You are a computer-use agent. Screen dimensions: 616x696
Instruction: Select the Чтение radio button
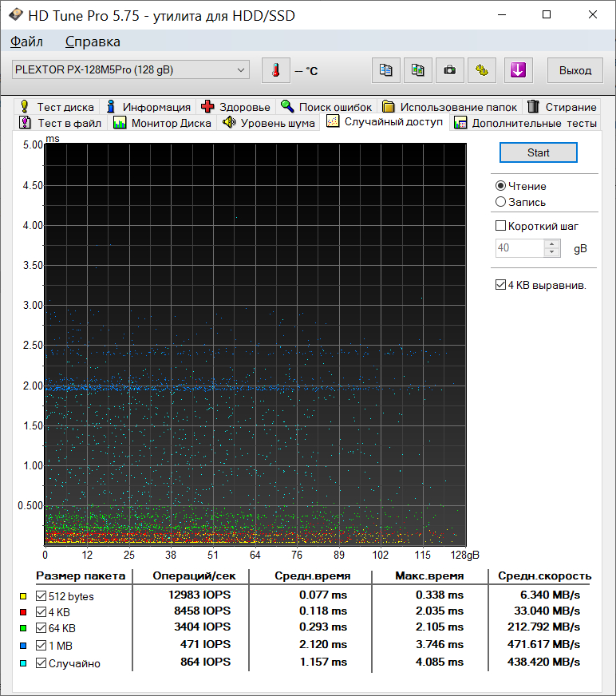[x=500, y=186]
